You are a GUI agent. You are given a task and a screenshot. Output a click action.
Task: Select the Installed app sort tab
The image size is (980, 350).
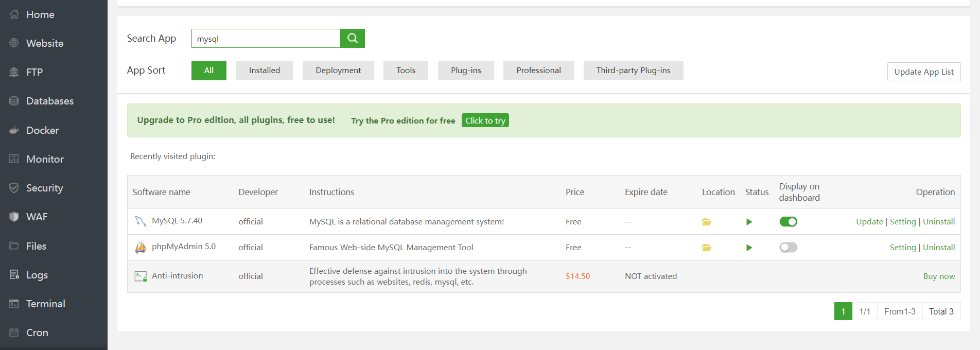[x=265, y=71]
